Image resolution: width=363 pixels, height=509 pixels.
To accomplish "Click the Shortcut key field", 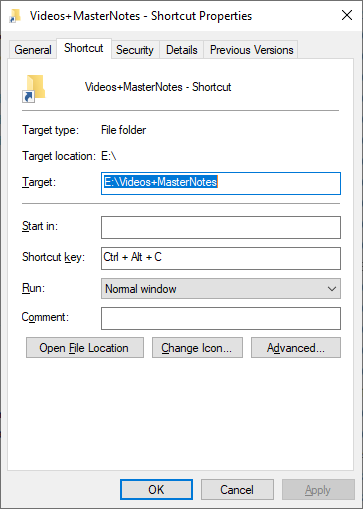I will 221,258.
